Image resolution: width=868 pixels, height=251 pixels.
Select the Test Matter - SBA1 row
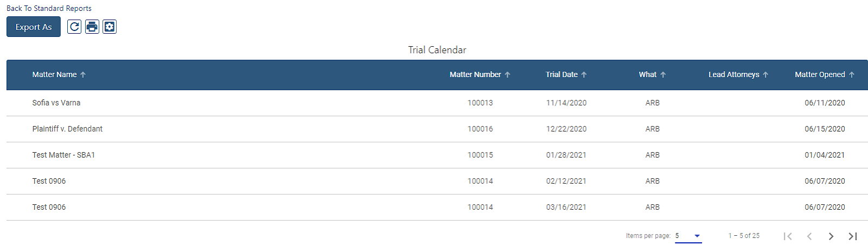437,155
